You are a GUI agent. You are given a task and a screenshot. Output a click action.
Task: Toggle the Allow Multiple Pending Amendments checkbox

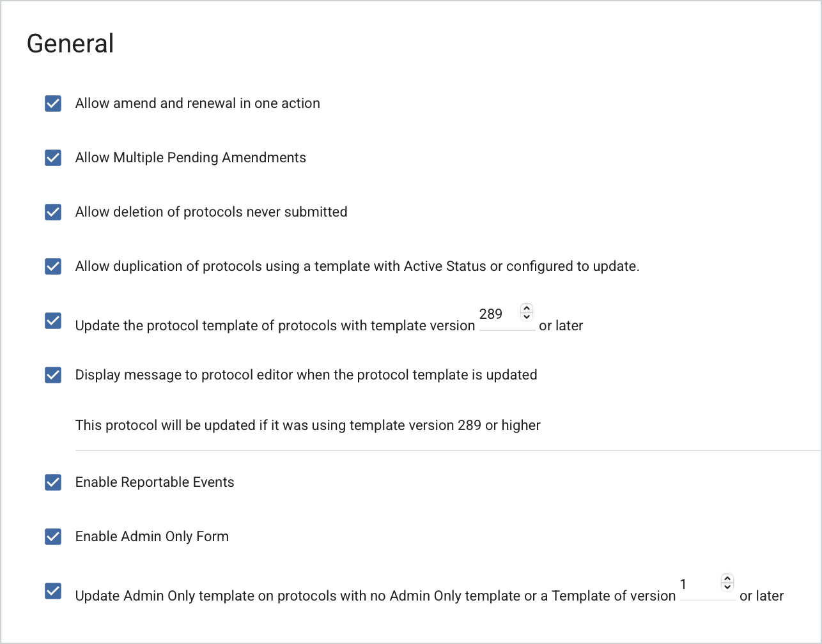pyautogui.click(x=53, y=158)
